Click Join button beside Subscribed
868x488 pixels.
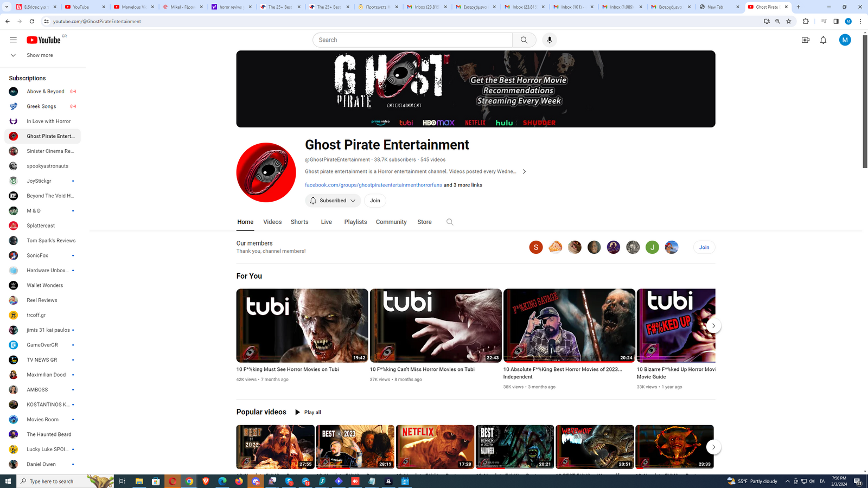click(x=375, y=201)
